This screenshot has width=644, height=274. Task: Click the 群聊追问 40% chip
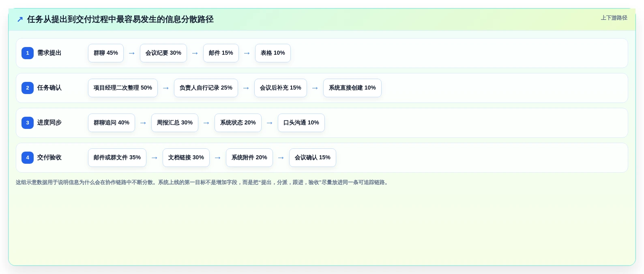pyautogui.click(x=112, y=123)
